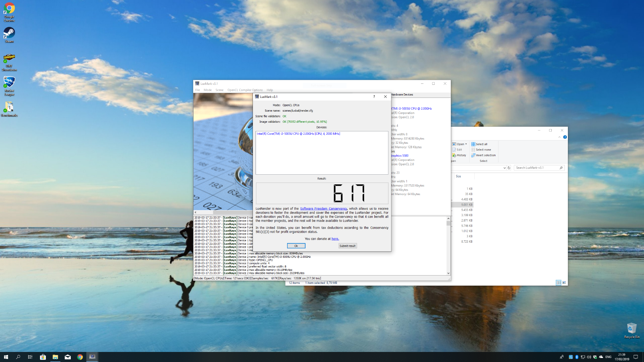644x362 pixels.
Task: Click Select none in Explorer ribbon
Action: click(481, 150)
